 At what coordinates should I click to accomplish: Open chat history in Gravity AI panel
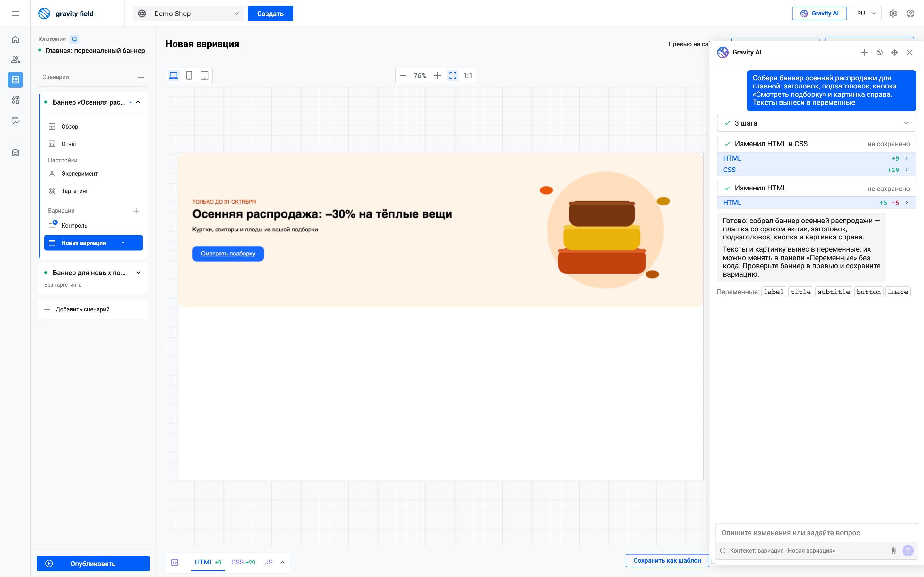879,52
